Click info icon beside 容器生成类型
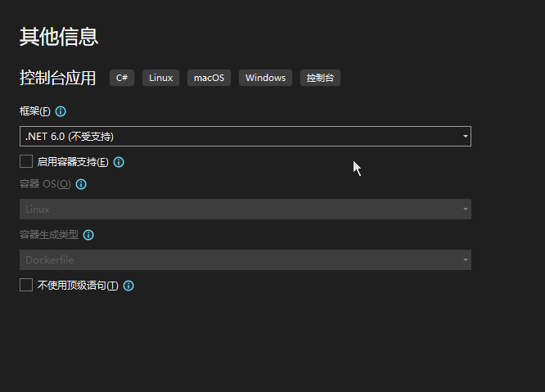This screenshot has height=392, width=545. tap(88, 235)
